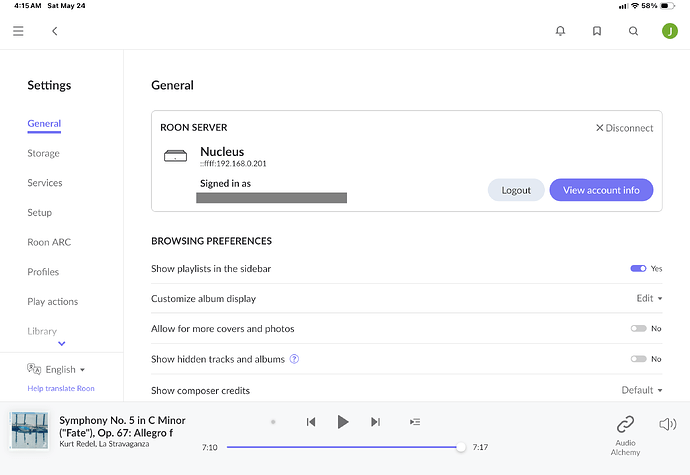Click the track progress seek bar
Viewport: 690px width, 475px height.
344,447
